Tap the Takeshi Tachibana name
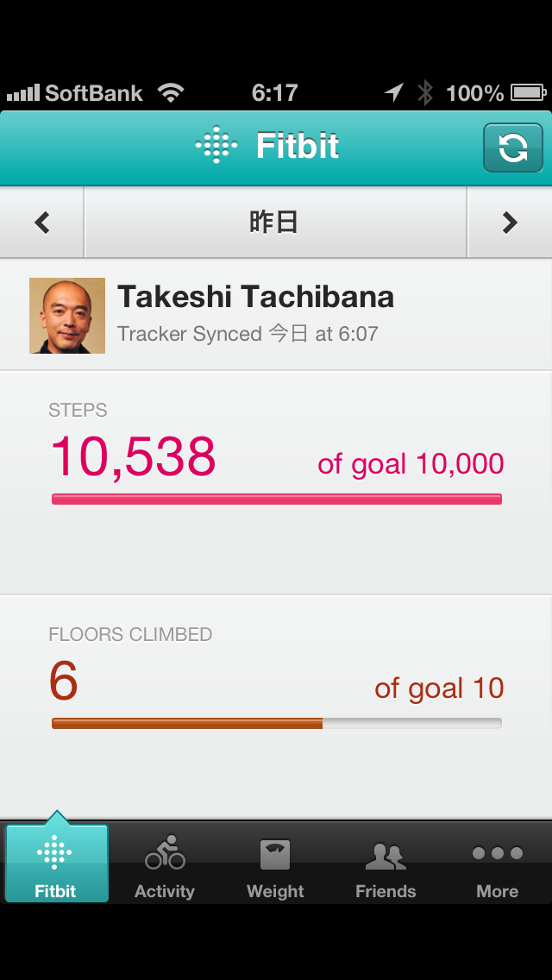 tap(255, 298)
